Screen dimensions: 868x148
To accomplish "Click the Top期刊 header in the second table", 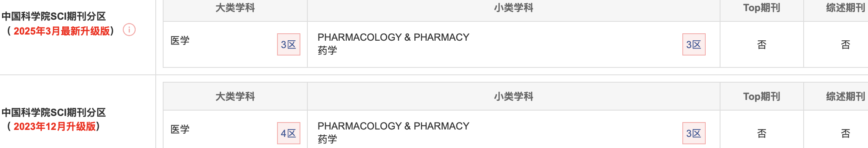I will [x=762, y=97].
